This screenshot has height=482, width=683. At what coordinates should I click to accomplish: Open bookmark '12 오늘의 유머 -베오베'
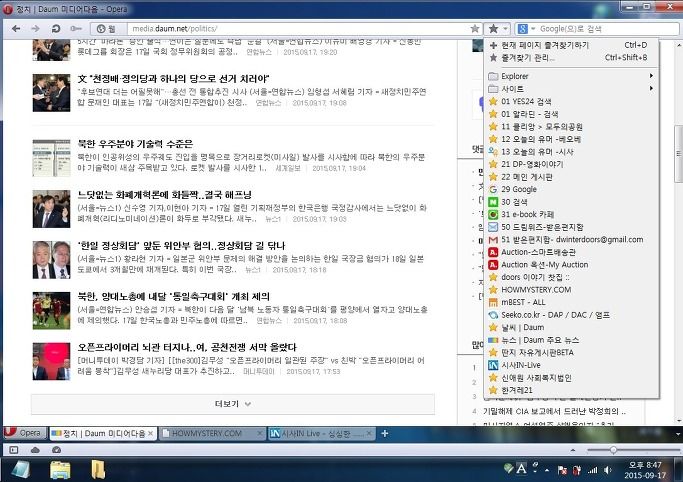[571, 139]
